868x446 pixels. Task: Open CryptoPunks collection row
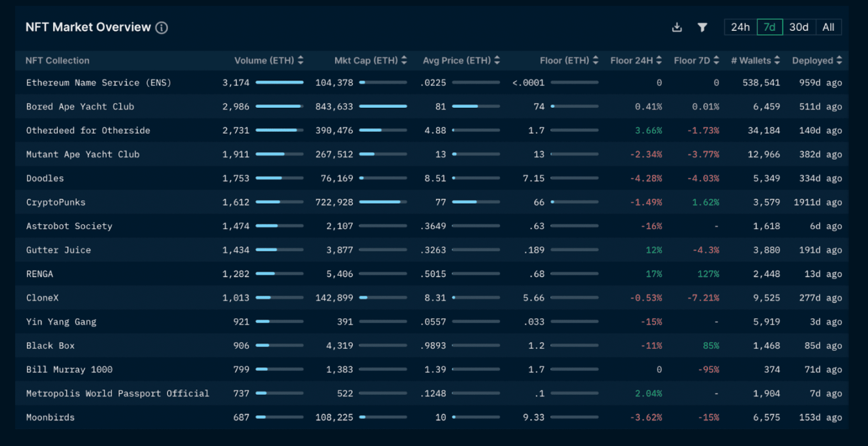click(x=56, y=202)
